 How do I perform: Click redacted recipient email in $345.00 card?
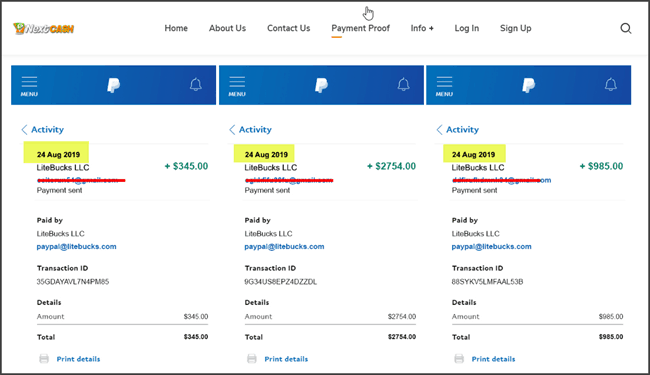(x=81, y=180)
